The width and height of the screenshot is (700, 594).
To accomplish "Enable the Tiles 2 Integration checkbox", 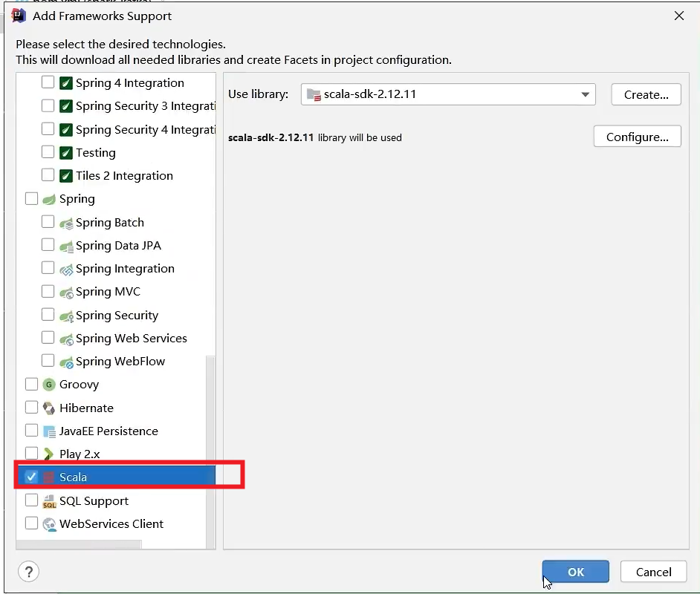I will click(x=48, y=174).
